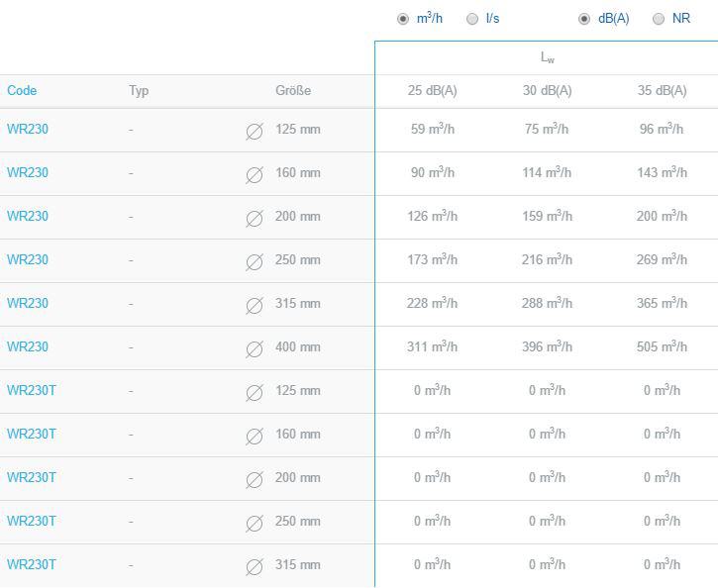The width and height of the screenshot is (718, 588).
Task: Switch airflow units to l/s
Action: (x=472, y=19)
